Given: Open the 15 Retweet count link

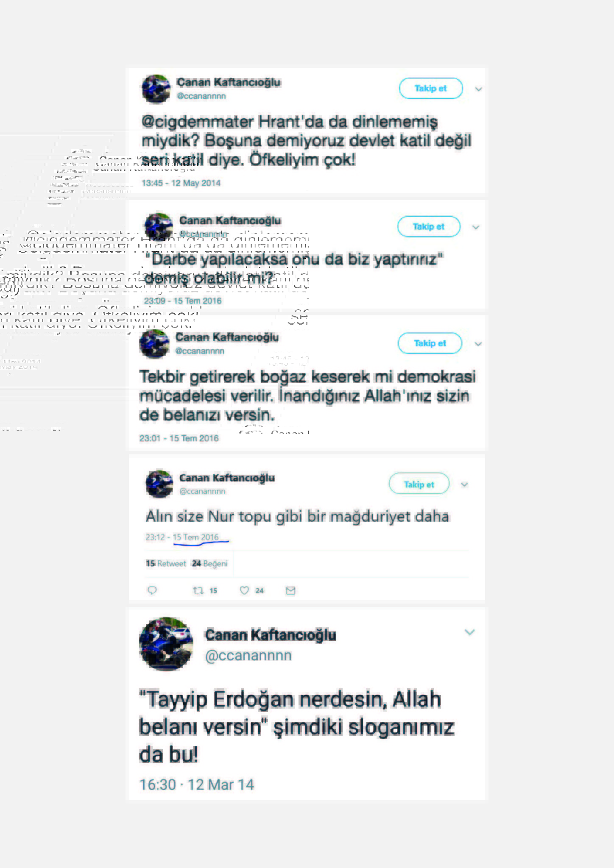Looking at the screenshot, I should [166, 563].
